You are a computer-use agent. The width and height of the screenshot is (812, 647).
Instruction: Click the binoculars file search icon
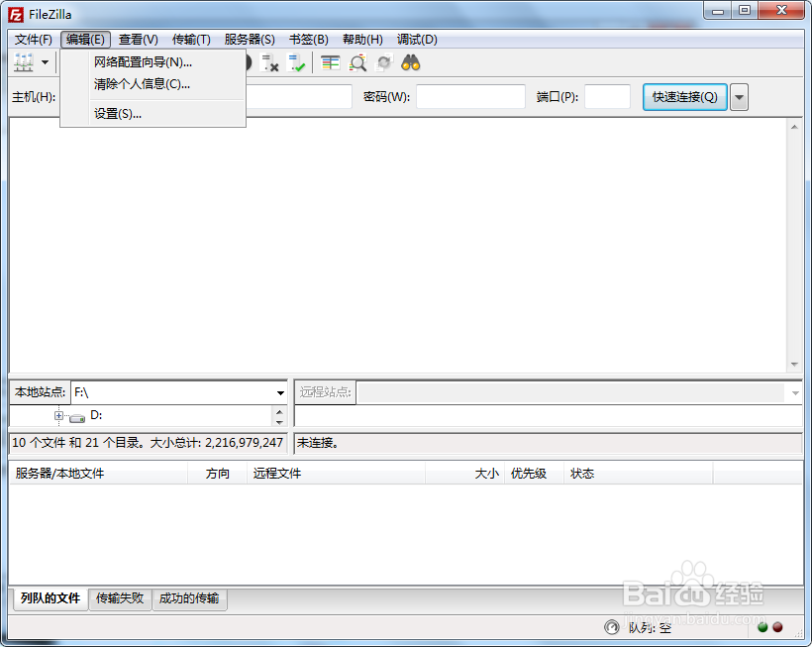tap(411, 62)
